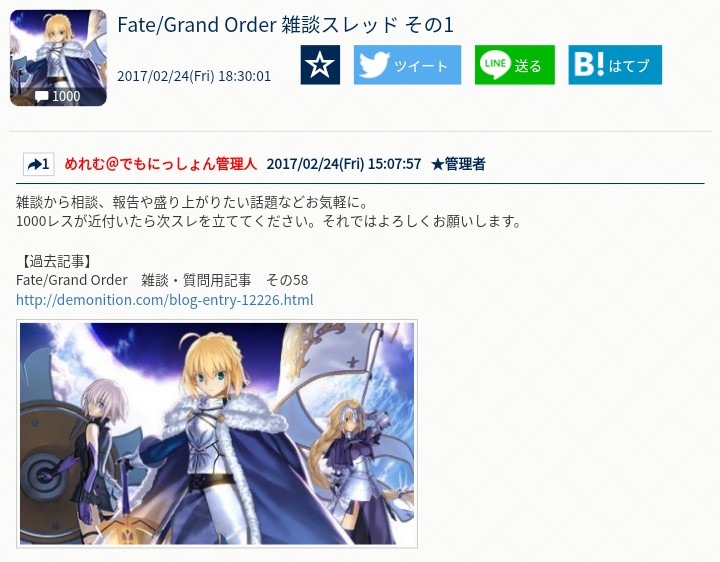Click the はてブ text on bookmark button
The image size is (720, 562).
(629, 66)
